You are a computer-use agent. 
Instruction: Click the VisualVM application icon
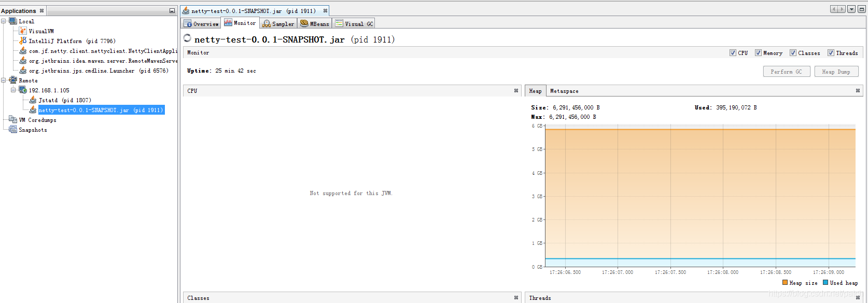tap(23, 31)
